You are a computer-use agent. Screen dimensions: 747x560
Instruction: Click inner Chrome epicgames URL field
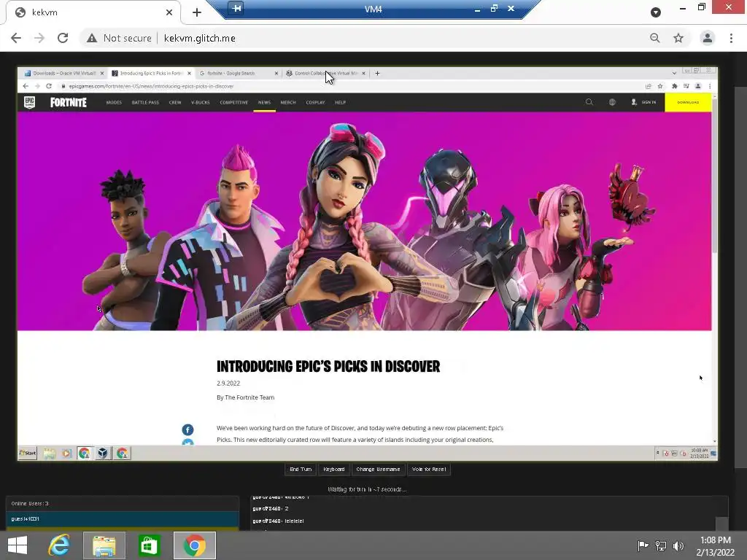(x=151, y=86)
